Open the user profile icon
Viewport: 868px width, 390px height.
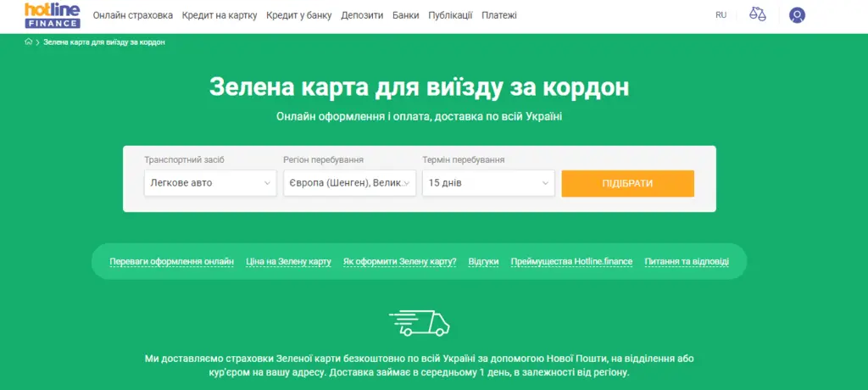797,15
